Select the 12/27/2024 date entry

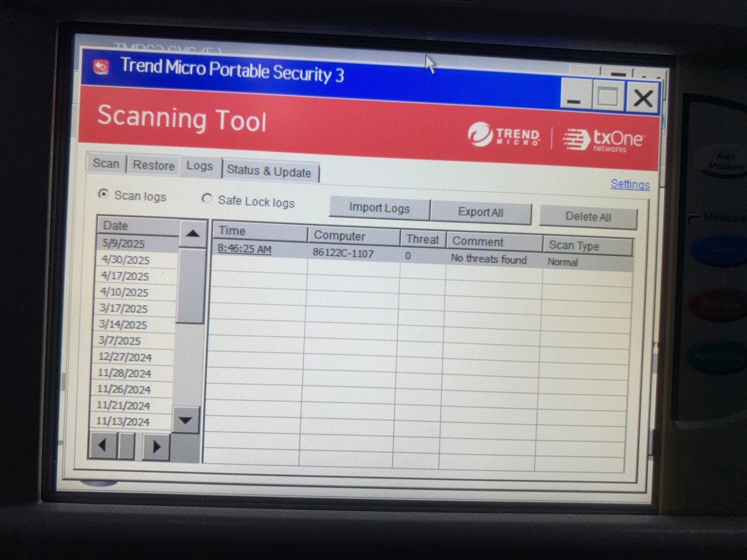click(132, 357)
